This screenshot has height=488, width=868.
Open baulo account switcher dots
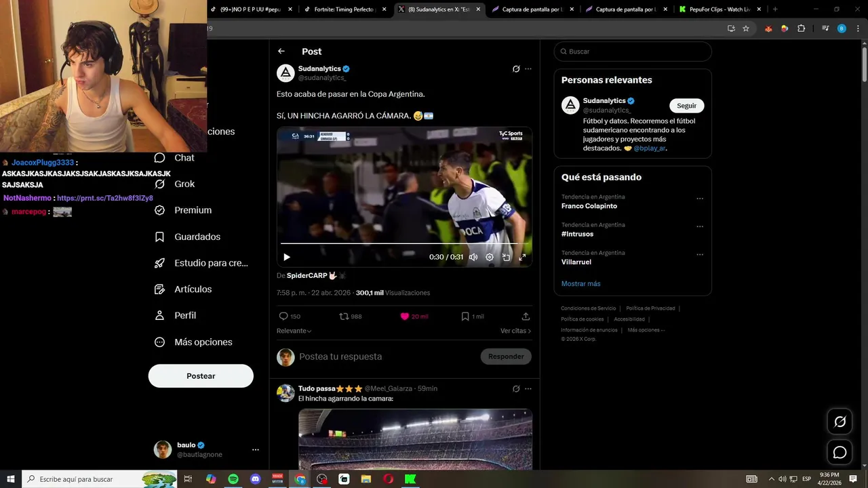click(256, 449)
